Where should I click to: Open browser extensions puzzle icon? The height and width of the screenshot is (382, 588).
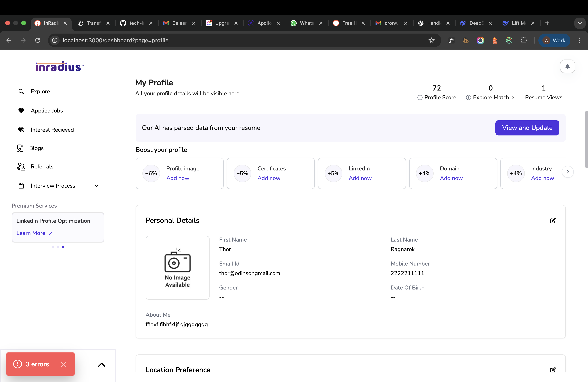[x=524, y=41]
